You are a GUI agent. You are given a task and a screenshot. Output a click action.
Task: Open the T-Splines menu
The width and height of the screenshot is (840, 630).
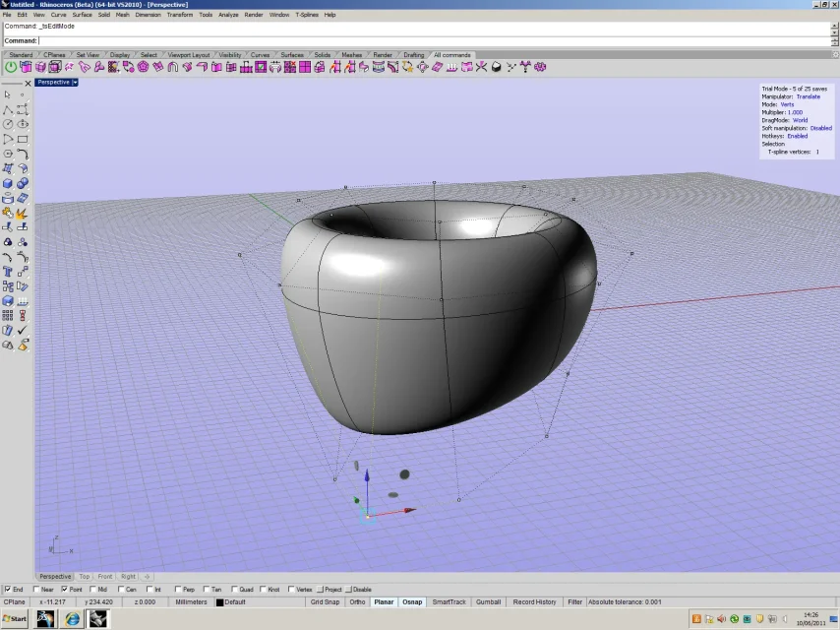[x=307, y=15]
